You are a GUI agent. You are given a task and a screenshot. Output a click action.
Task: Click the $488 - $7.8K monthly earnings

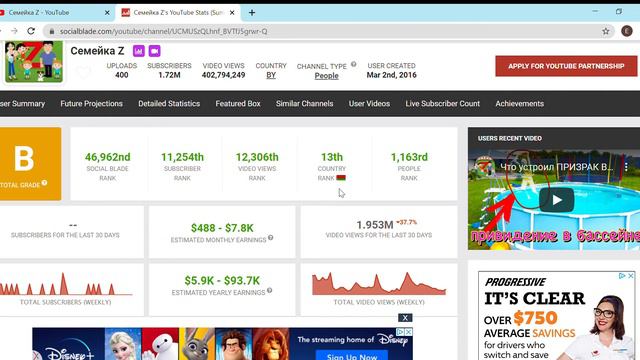(x=222, y=228)
